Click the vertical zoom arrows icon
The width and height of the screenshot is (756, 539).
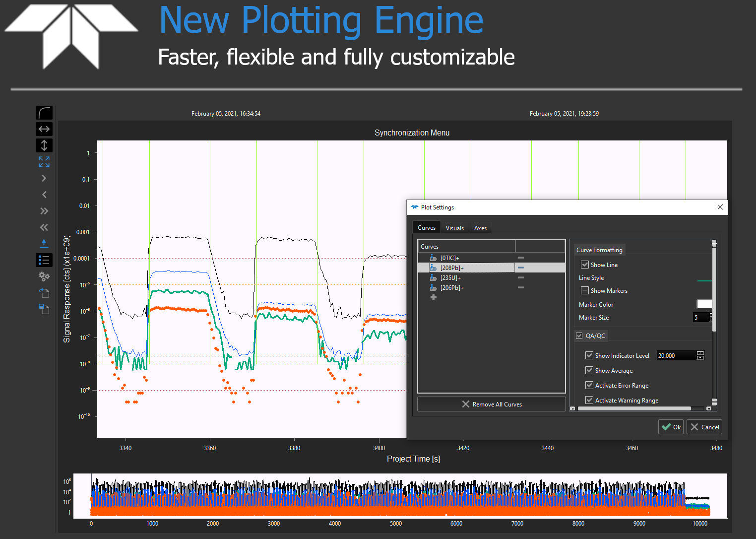click(x=44, y=145)
